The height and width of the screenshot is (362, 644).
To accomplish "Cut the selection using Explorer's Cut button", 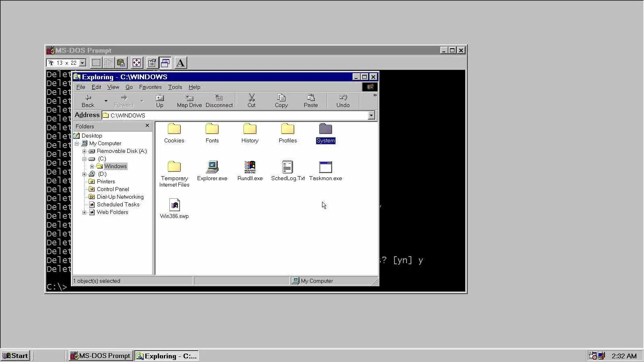I will (252, 101).
